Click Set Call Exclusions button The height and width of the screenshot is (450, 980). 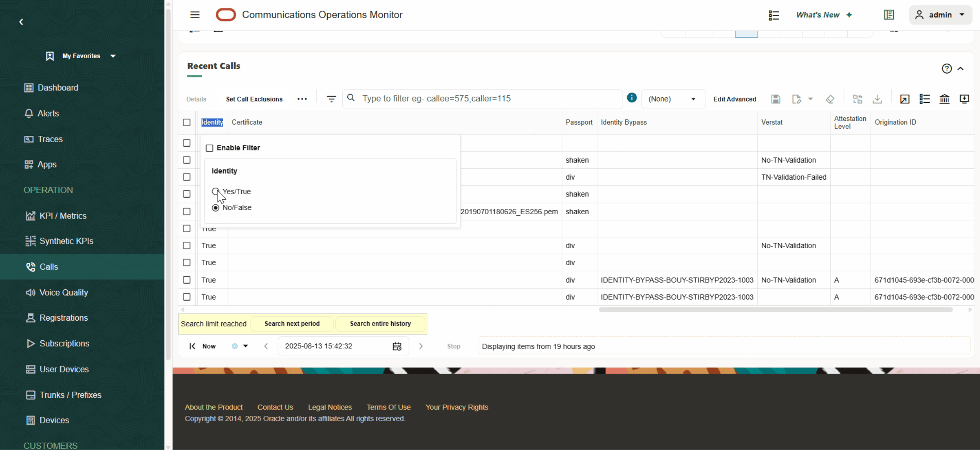pyautogui.click(x=254, y=99)
